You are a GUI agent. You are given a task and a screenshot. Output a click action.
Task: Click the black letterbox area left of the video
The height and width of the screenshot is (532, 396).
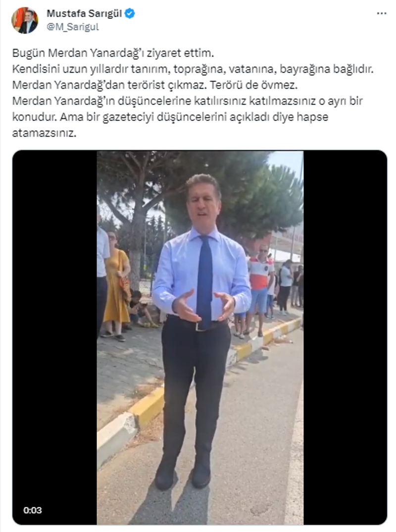[x=54, y=338]
